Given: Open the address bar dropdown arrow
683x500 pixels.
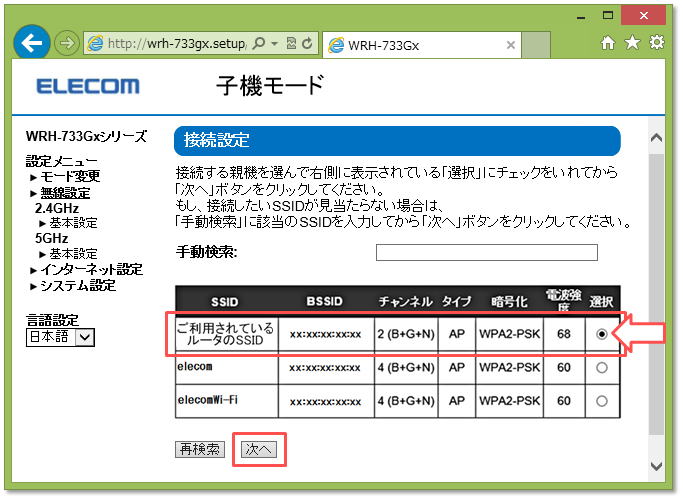Looking at the screenshot, I should click(x=274, y=43).
